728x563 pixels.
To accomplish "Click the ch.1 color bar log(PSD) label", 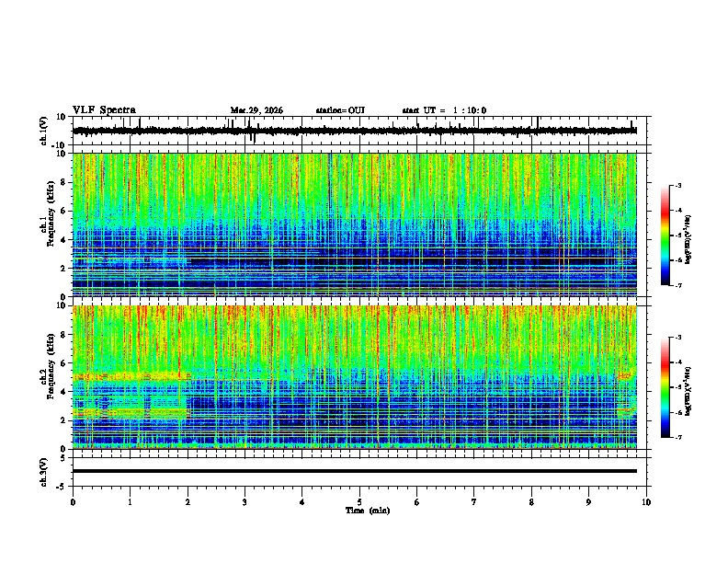I will pos(688,240).
